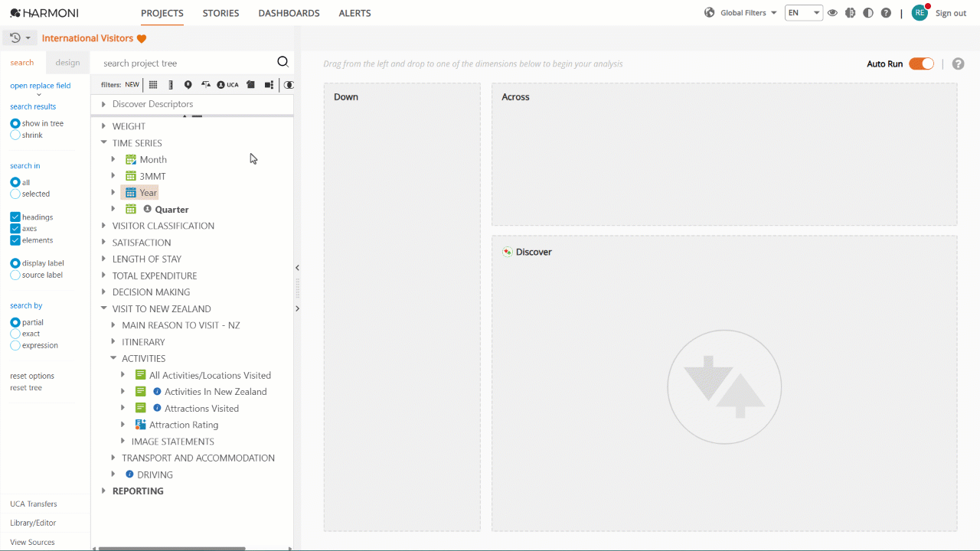The height and width of the screenshot is (551, 980).
Task: Click the Harmoni logo
Action: click(x=44, y=13)
